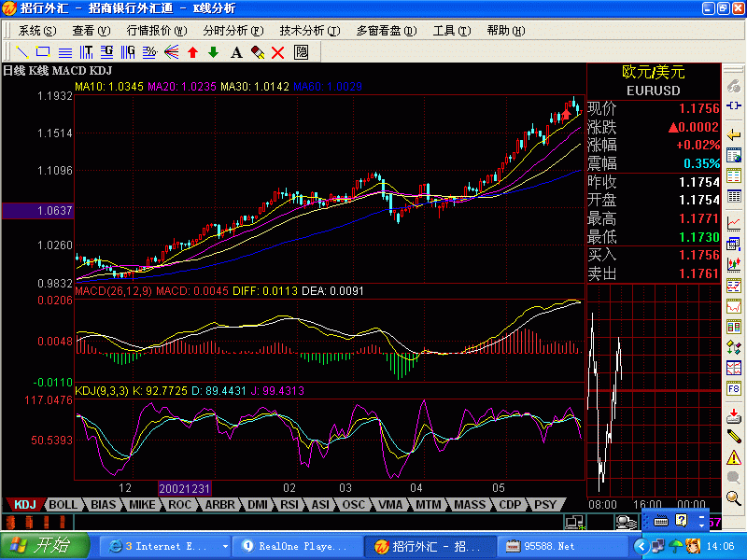
Task: Click the F8 period switch icon
Action: tap(734, 388)
